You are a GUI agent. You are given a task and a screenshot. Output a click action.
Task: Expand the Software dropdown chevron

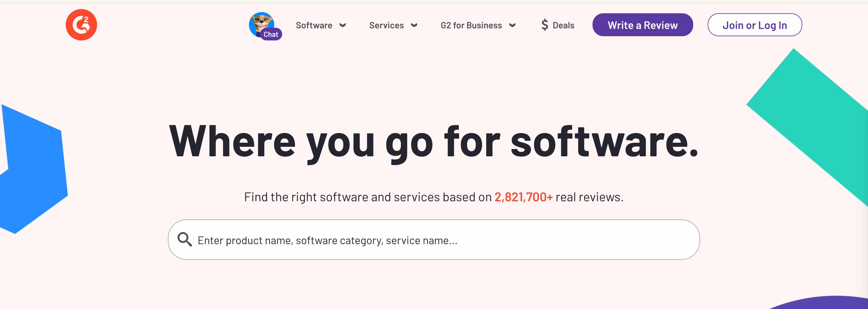[343, 25]
